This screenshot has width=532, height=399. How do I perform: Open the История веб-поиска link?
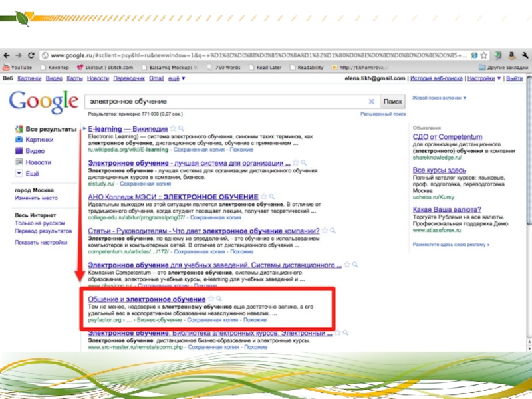click(436, 78)
